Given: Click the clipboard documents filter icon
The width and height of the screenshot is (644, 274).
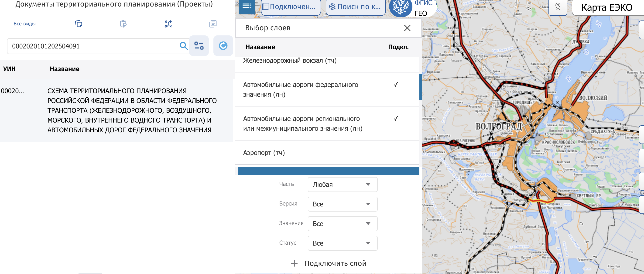Looking at the screenshot, I should click(x=123, y=24).
